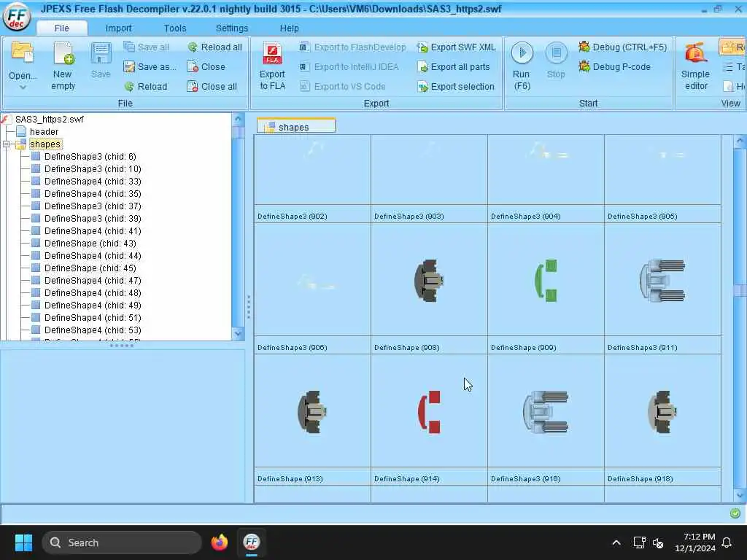Select DefineShape (chid: 45) in tree

(x=90, y=268)
